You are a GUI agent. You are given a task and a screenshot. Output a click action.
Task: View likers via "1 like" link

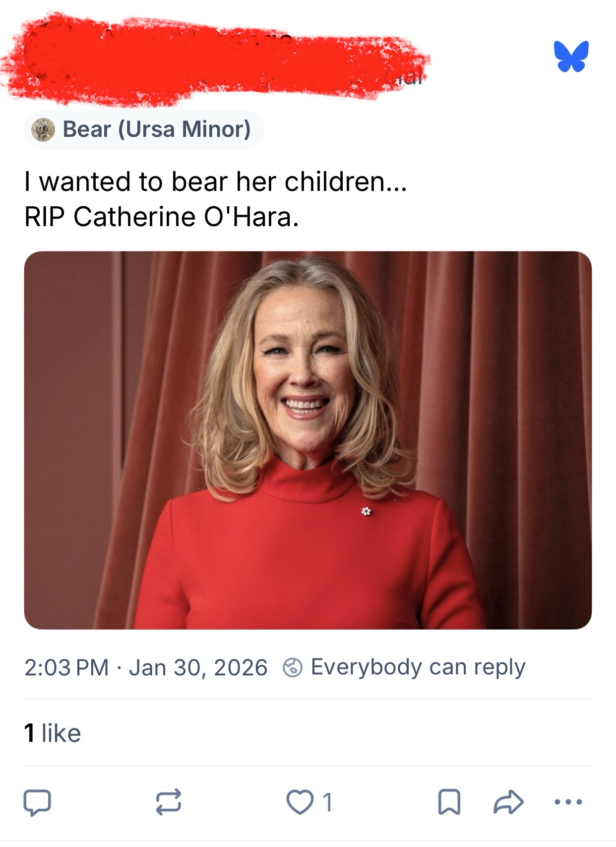53,733
